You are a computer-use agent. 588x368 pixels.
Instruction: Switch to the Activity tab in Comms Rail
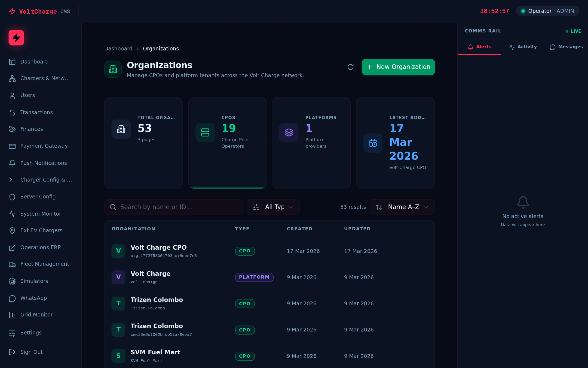point(523,47)
